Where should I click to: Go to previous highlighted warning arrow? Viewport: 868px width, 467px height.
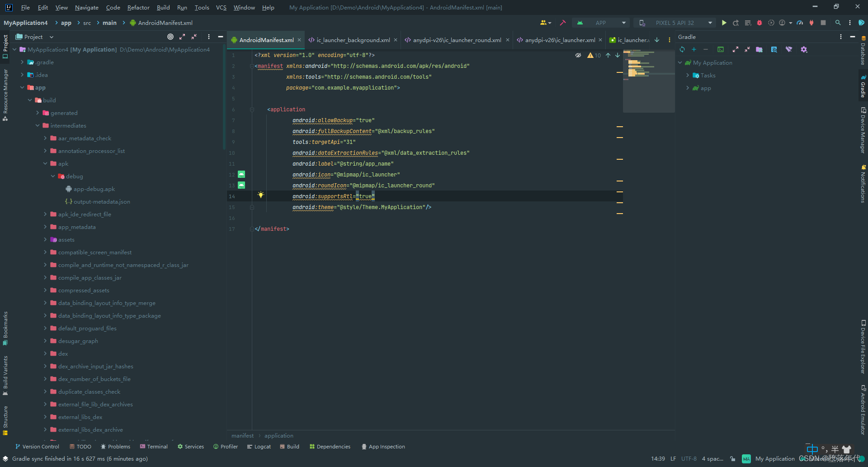click(x=608, y=55)
